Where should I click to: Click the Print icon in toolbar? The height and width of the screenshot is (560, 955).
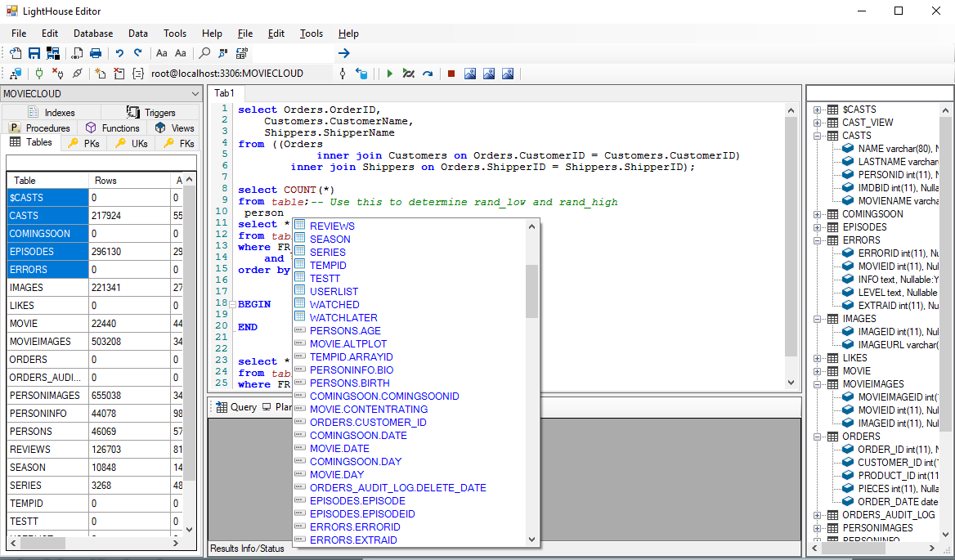click(96, 53)
